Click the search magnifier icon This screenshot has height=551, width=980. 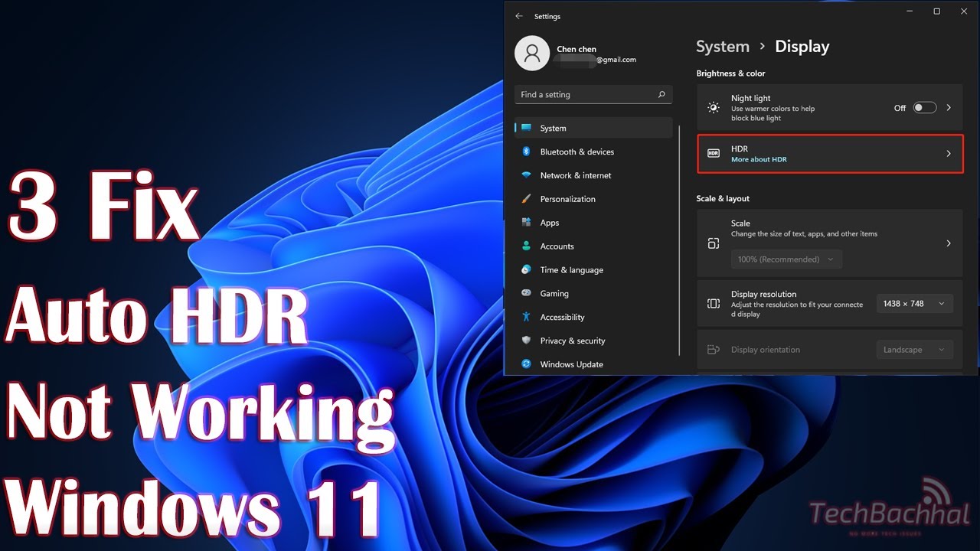pos(661,95)
